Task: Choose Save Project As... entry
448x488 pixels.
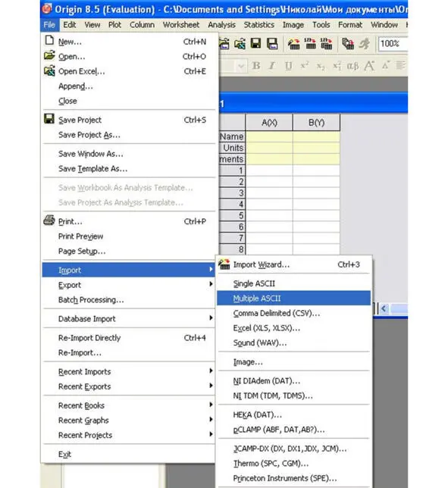Action: point(129,135)
